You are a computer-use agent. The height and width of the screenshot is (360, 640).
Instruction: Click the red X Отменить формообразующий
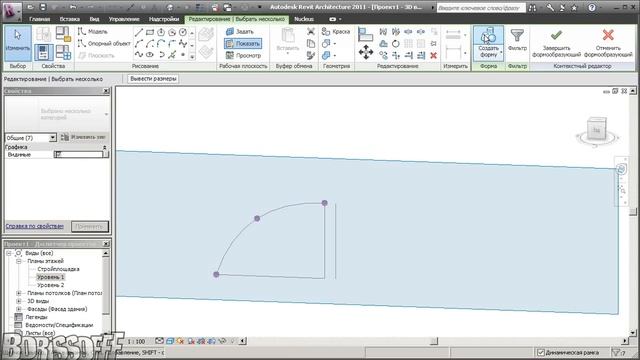[608, 43]
